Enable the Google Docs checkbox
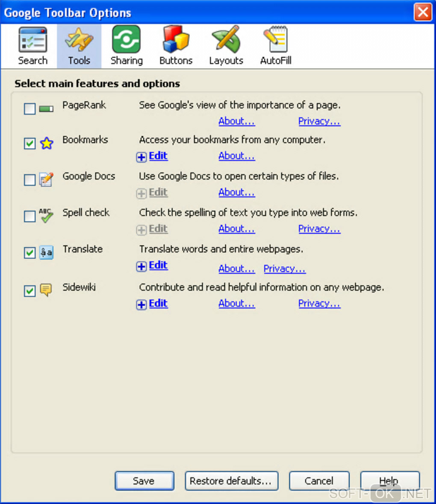Viewport: 436px width, 504px height. pos(29,180)
